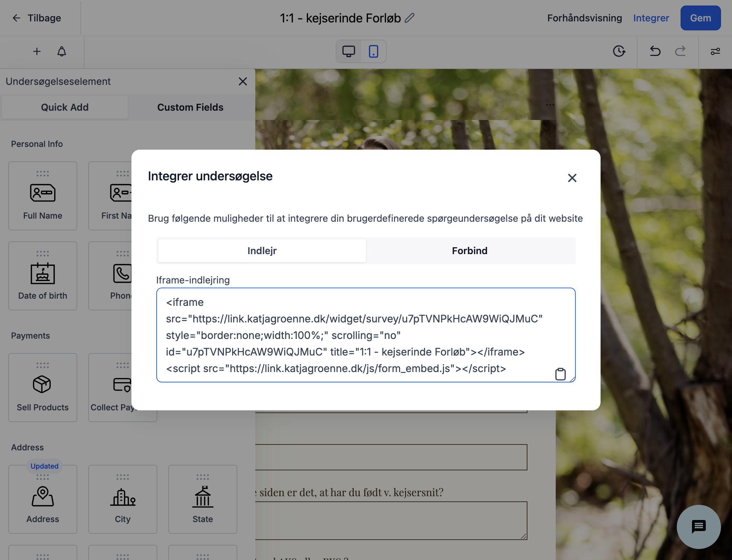This screenshot has height=560, width=732.
Task: Click the three-dots menu on survey canvas
Action: tap(550, 105)
